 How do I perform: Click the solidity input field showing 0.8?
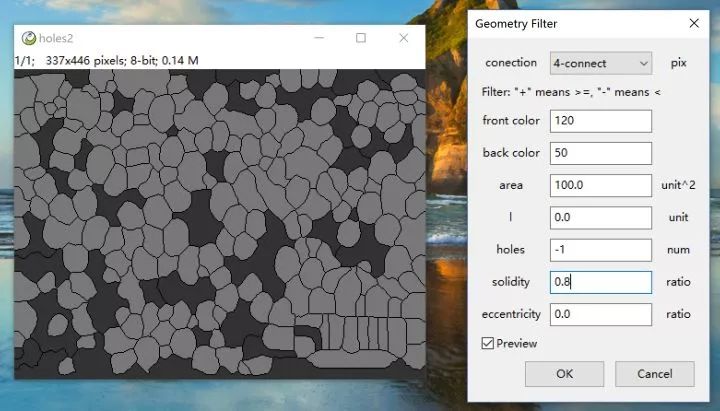point(601,282)
